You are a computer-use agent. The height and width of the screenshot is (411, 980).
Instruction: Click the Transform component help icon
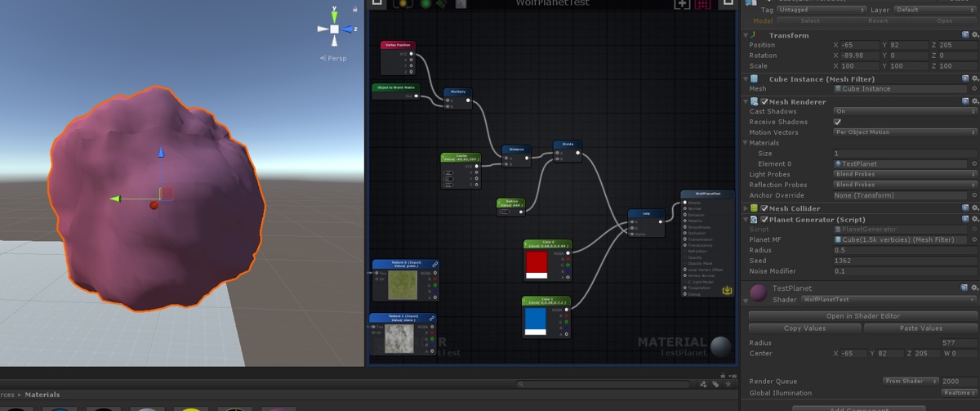pyautogui.click(x=965, y=35)
